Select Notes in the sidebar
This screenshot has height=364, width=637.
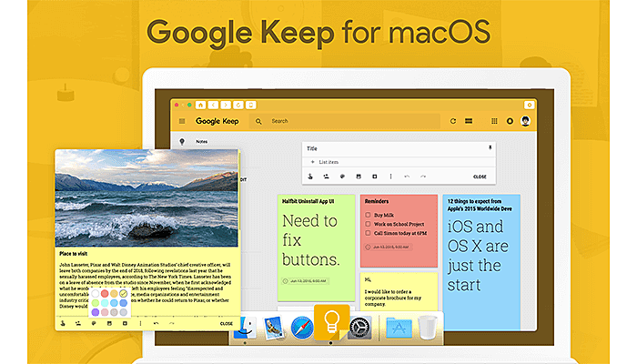201,141
